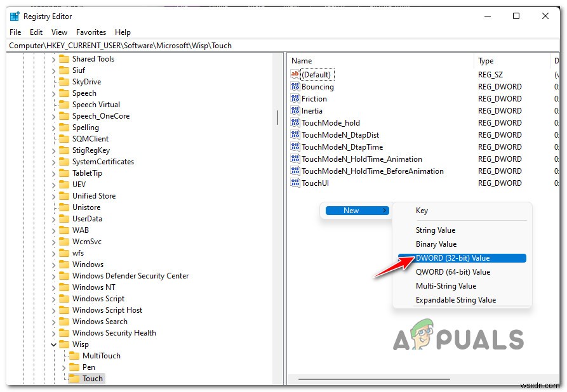Click the TouchModeN_DtapDist DWORD icon
The image size is (567, 392).
[x=295, y=134]
